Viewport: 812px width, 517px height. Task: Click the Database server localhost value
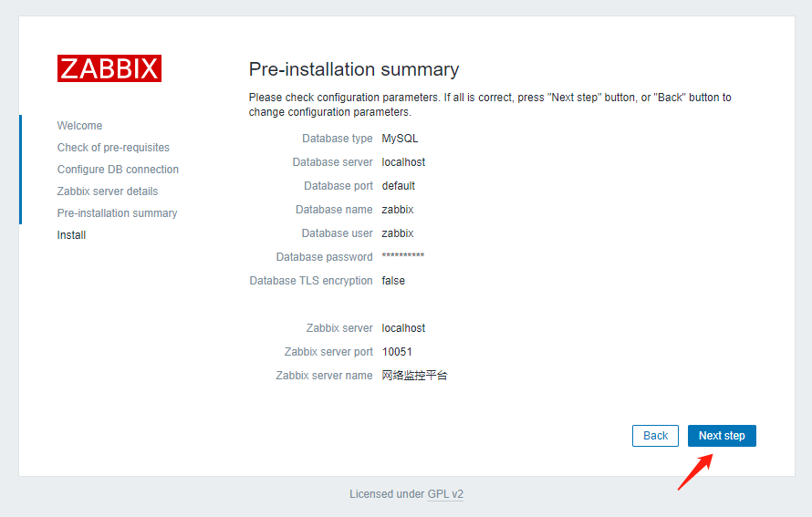click(x=403, y=162)
